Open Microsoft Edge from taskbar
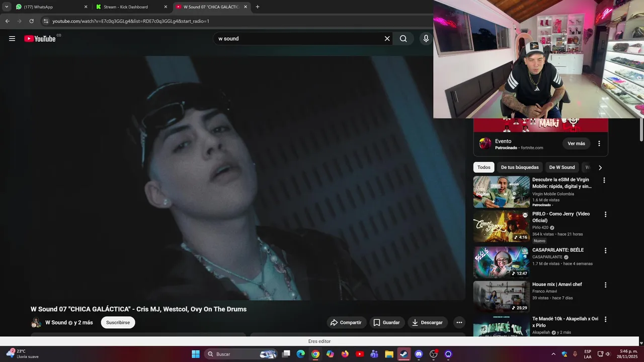Image resolution: width=644 pixels, height=362 pixels. (x=300, y=354)
